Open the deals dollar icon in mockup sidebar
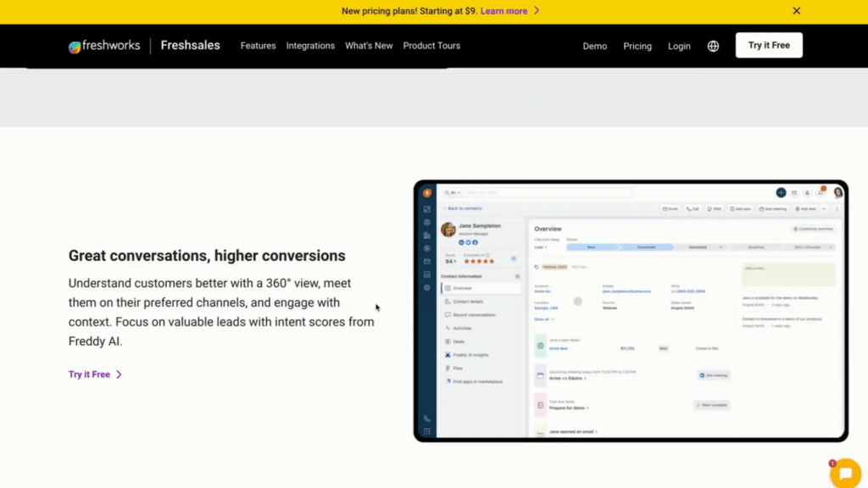 [427, 248]
